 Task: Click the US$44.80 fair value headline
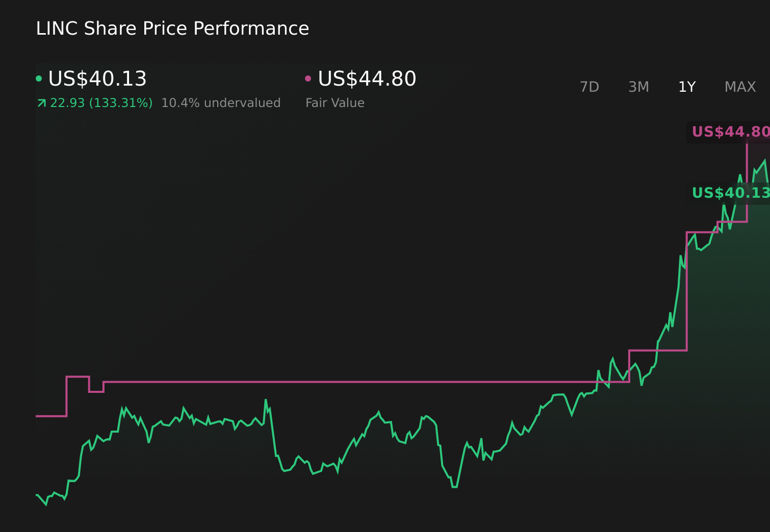(x=367, y=78)
